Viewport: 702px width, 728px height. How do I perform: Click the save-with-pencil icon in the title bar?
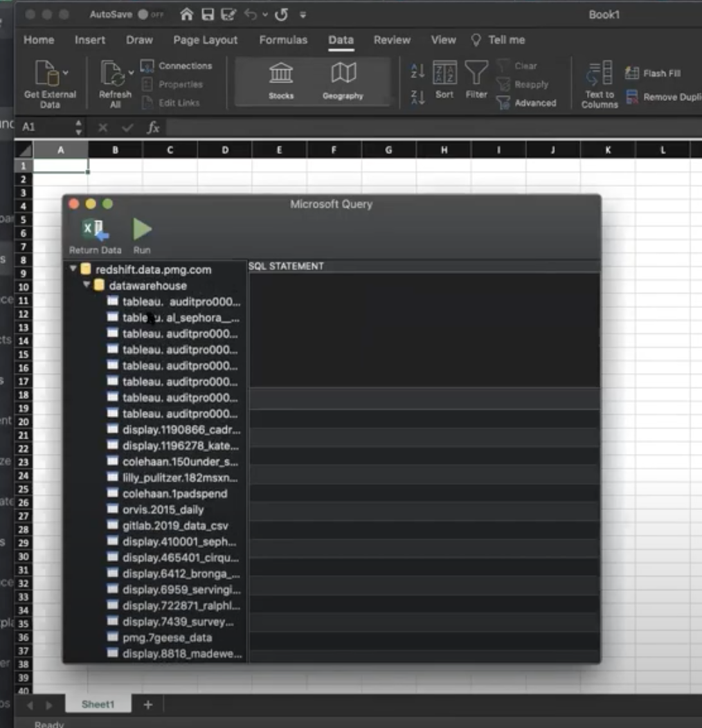click(x=228, y=15)
